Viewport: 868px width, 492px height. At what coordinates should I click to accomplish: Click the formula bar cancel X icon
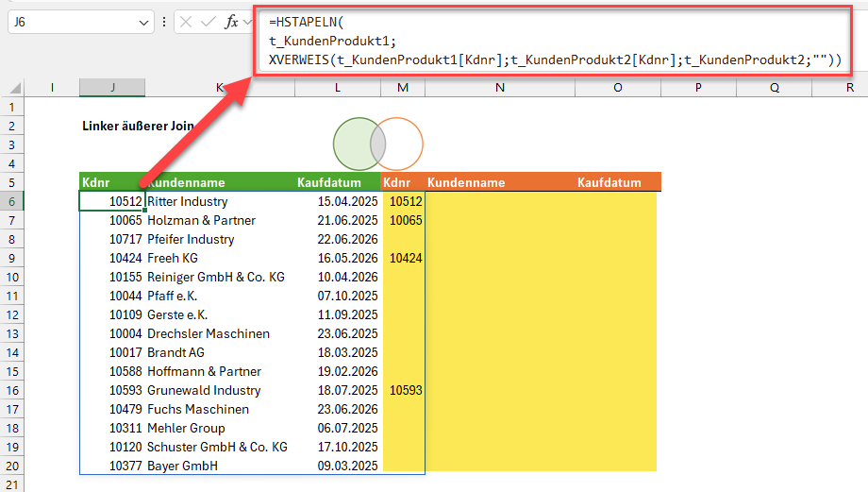(186, 22)
